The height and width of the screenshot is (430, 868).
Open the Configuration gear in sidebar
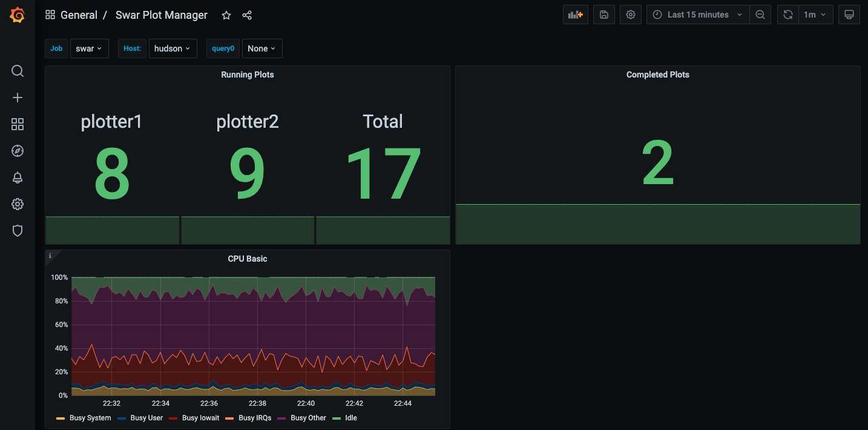tap(18, 205)
